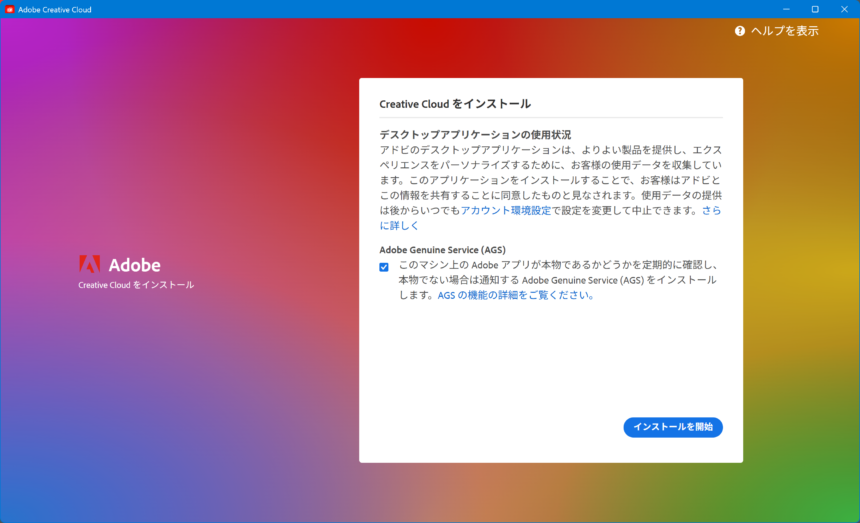This screenshot has height=523, width=860.
Task: Click the ヘルプを表示 text
Action: tap(785, 31)
